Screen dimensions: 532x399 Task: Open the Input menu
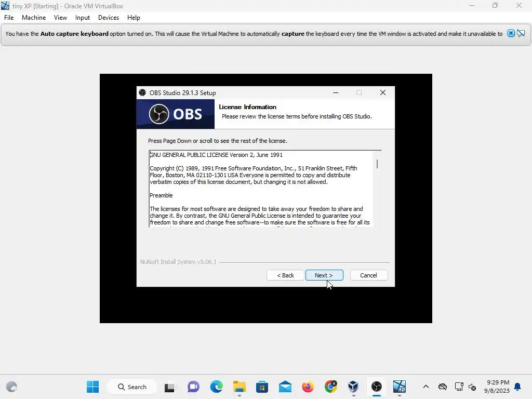83,18
